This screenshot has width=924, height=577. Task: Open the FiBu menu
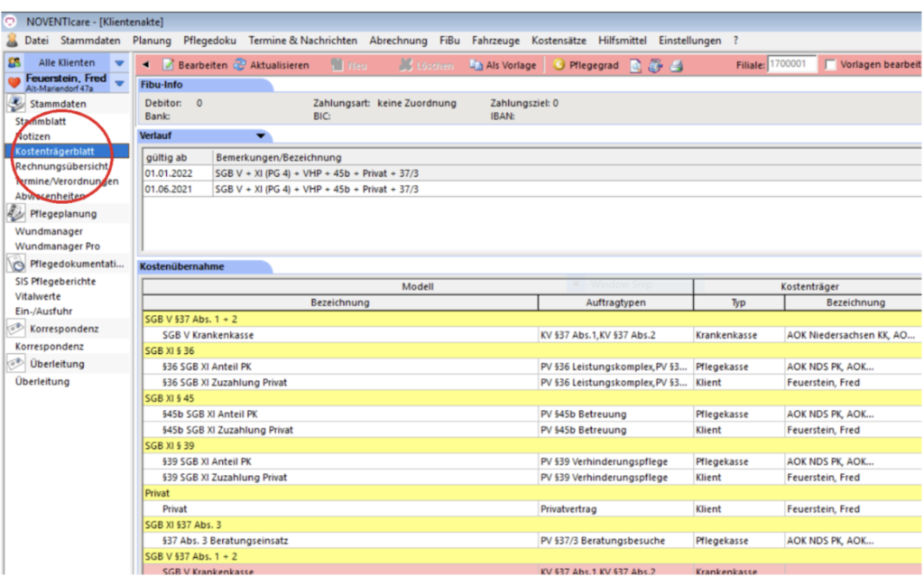(449, 41)
